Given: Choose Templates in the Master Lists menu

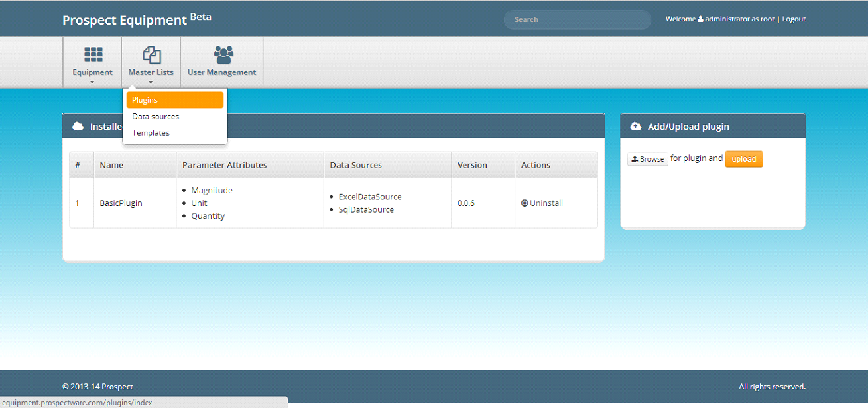Looking at the screenshot, I should [175, 133].
